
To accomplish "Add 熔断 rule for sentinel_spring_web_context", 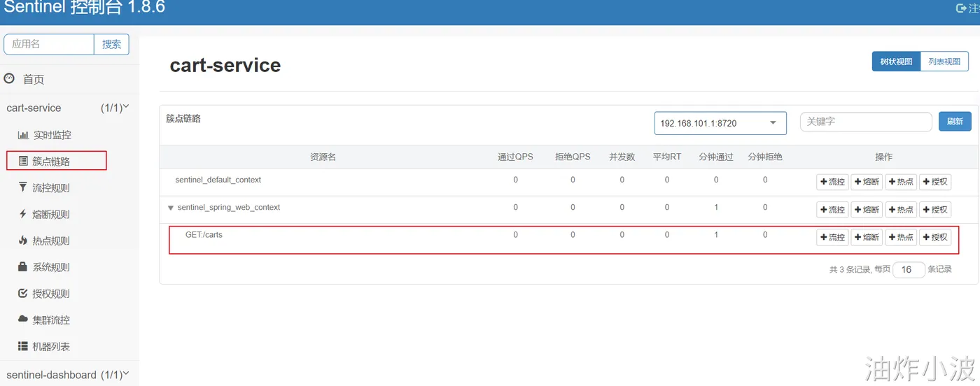I will (x=867, y=210).
